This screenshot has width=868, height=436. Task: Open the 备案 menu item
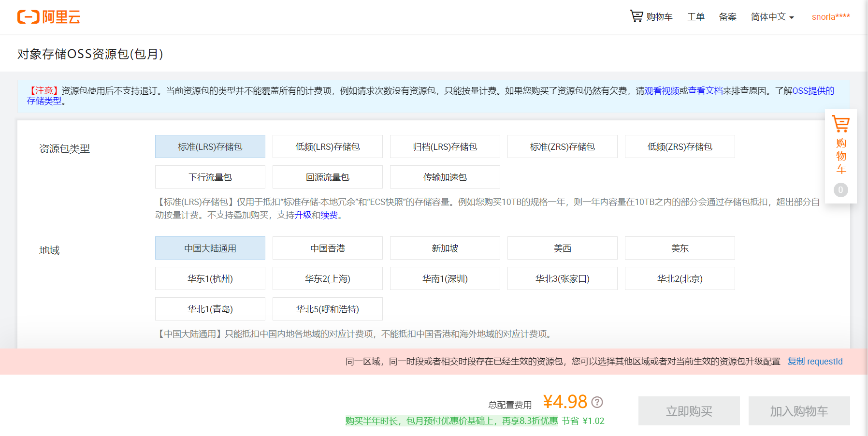click(728, 17)
